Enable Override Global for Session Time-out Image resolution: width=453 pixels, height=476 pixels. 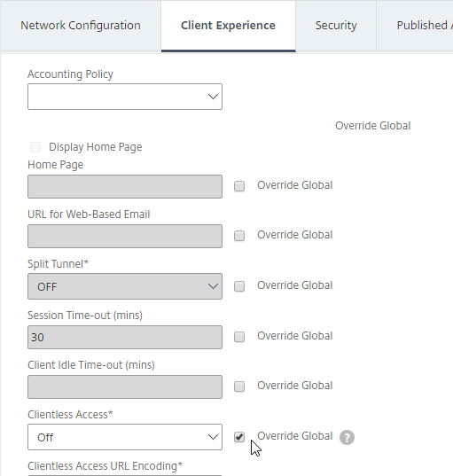pyautogui.click(x=239, y=336)
